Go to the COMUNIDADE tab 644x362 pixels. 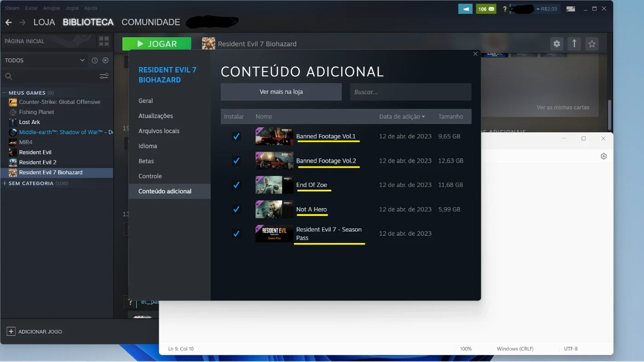pyautogui.click(x=151, y=22)
